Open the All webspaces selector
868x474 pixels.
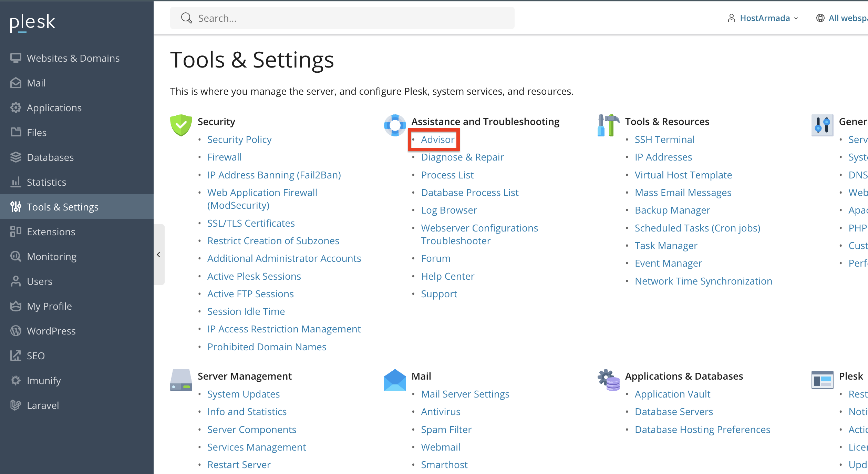pyautogui.click(x=842, y=18)
